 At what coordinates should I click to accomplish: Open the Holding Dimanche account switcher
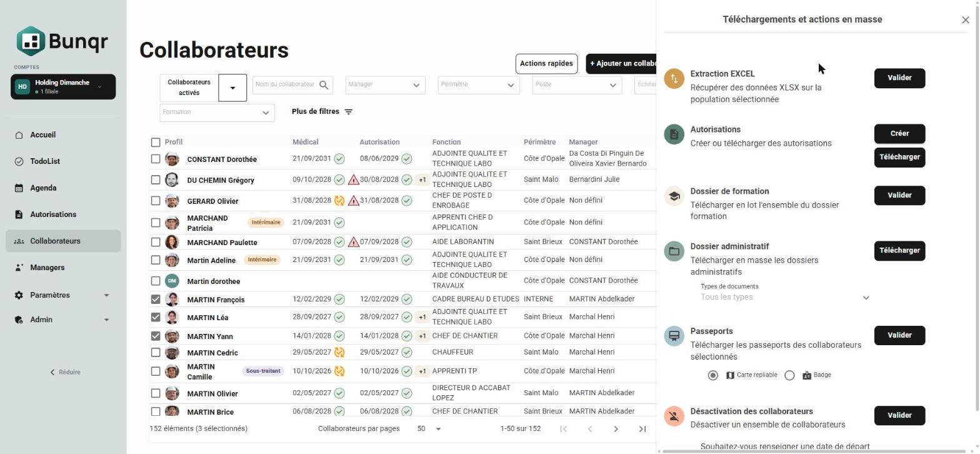coord(63,87)
